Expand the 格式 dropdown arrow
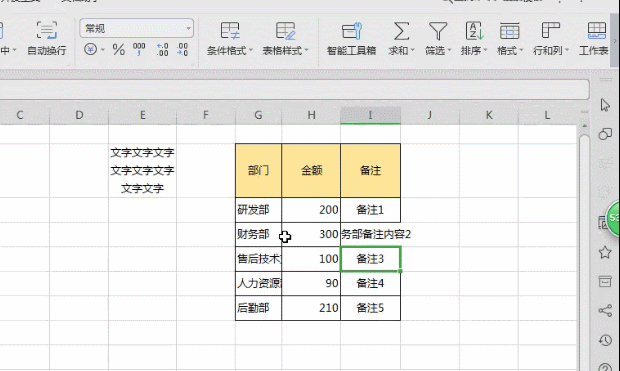Screen dimensions: 620x371 (521, 50)
